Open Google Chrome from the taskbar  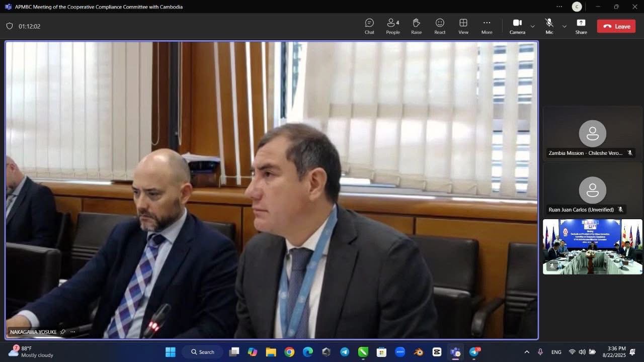pos(289,352)
